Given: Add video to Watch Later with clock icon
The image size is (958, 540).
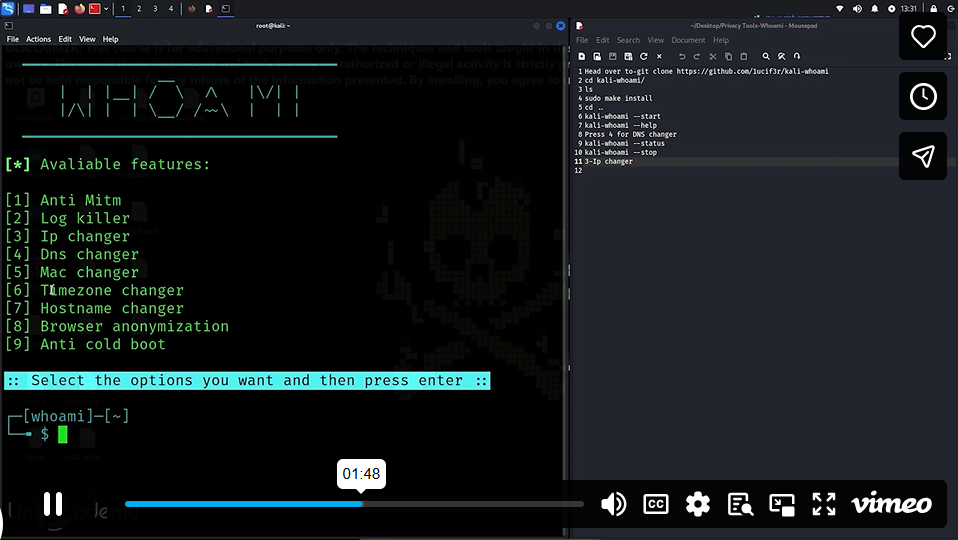Looking at the screenshot, I should (923, 97).
